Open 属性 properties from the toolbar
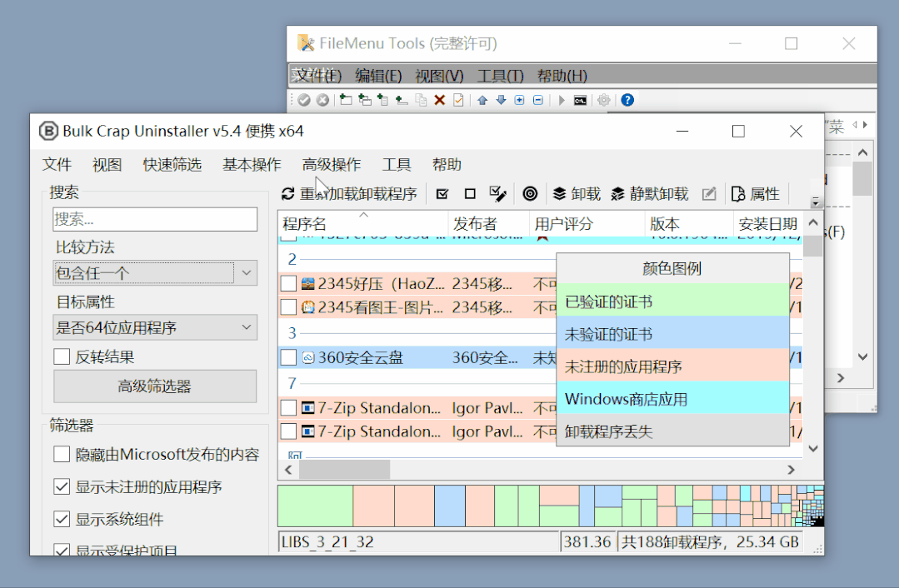The width and height of the screenshot is (899, 588). [x=755, y=194]
